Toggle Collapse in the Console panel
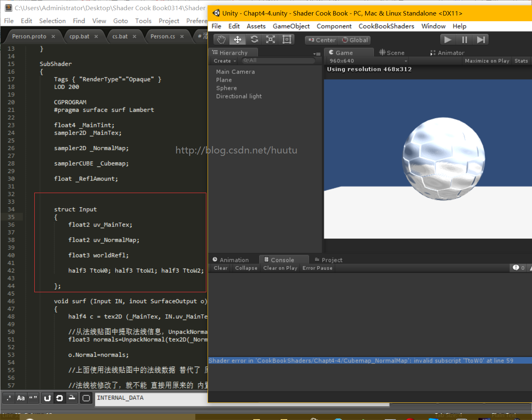532x420 pixels. point(246,268)
